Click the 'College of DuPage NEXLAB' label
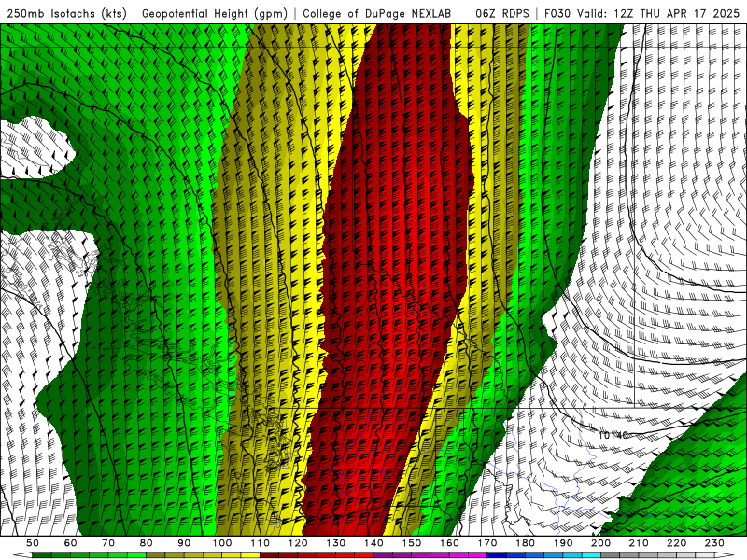Image resolution: width=747 pixels, height=560 pixels. point(377,13)
